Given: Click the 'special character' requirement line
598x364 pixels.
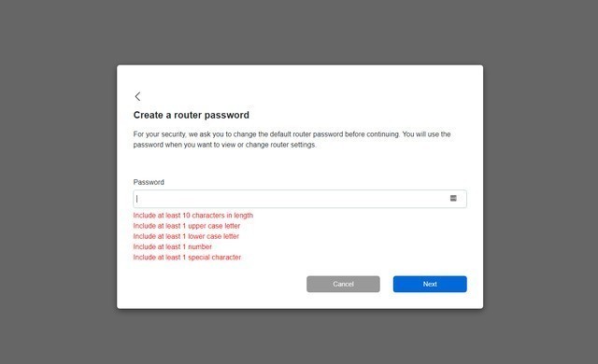Looking at the screenshot, I should point(187,258).
